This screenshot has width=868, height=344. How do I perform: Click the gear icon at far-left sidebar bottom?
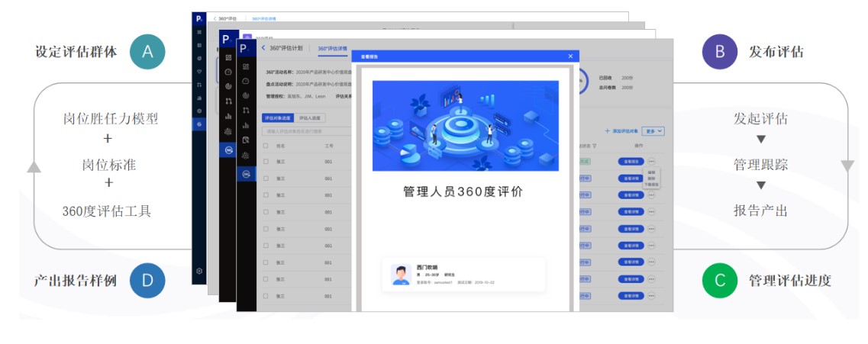199,271
